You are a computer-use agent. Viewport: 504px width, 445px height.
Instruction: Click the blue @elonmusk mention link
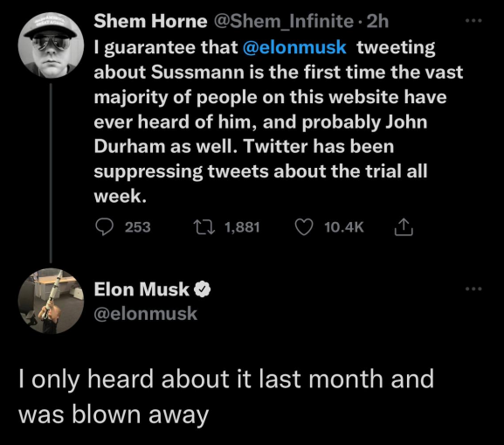pyautogui.click(x=294, y=47)
